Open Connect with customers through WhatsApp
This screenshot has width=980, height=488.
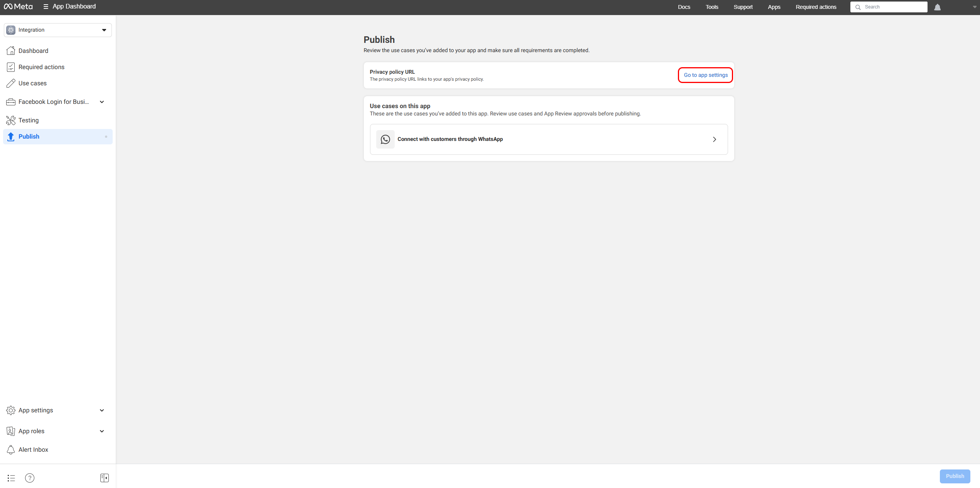(549, 139)
